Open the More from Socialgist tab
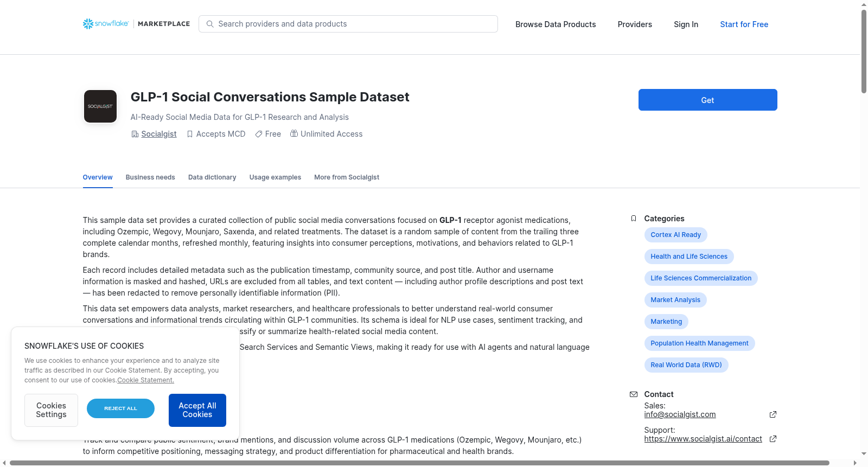 pyautogui.click(x=347, y=177)
